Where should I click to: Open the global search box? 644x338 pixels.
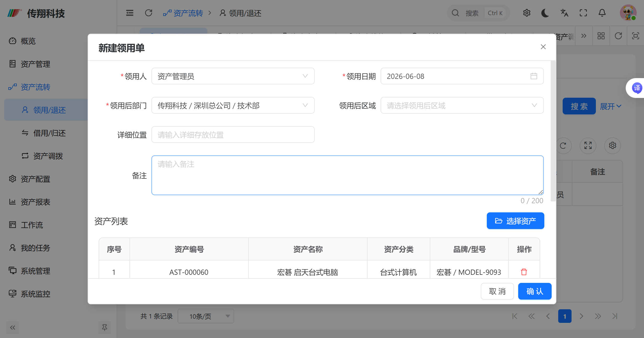478,13
